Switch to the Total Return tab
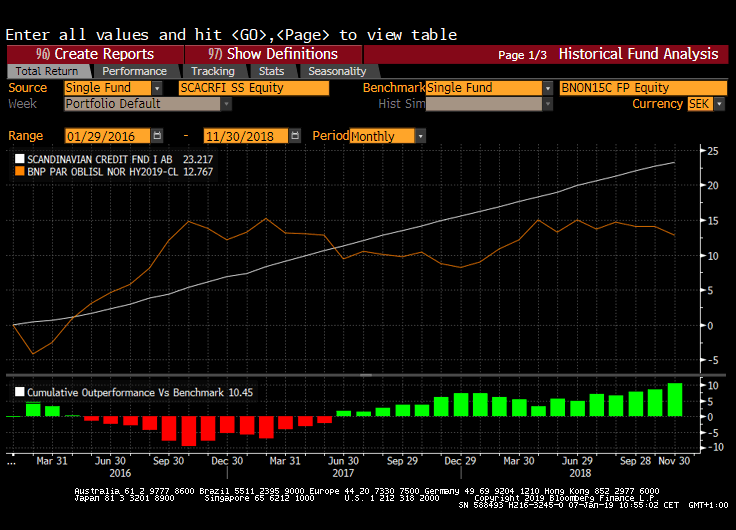 (x=47, y=71)
